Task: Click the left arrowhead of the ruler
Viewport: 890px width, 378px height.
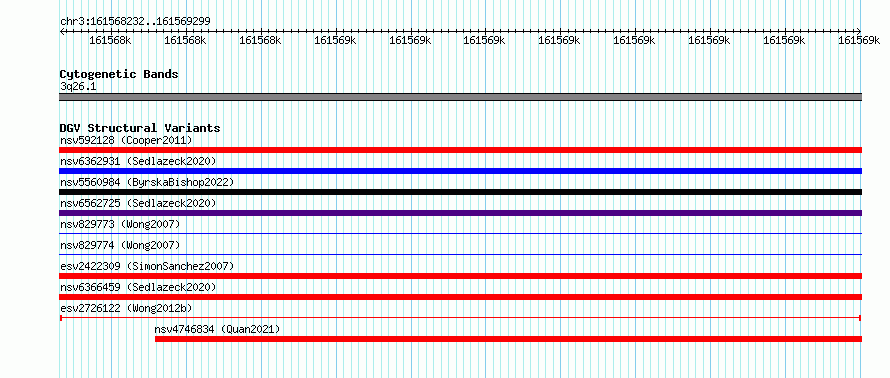Action: [62, 31]
